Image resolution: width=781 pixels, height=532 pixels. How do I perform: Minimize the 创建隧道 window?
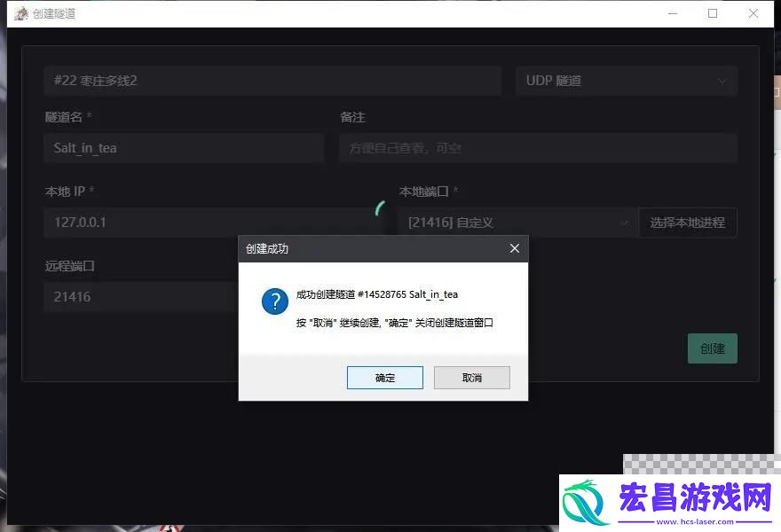[673, 13]
